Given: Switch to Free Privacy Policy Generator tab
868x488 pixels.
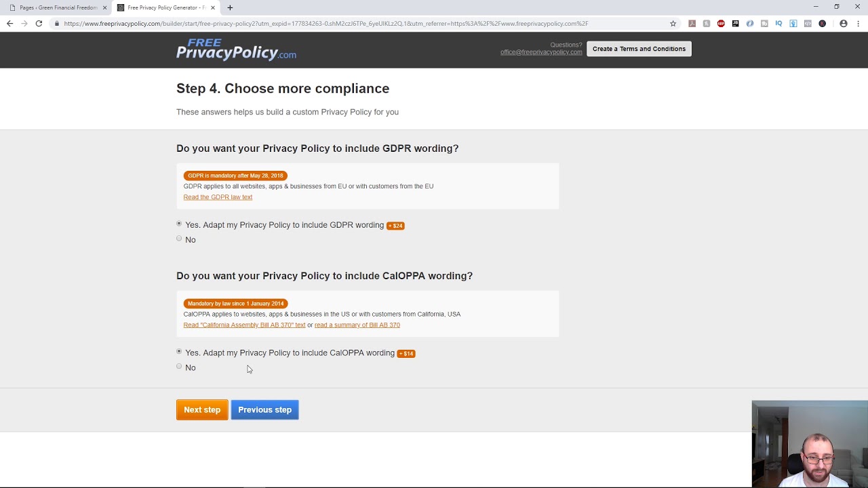Looking at the screenshot, I should click(165, 7).
